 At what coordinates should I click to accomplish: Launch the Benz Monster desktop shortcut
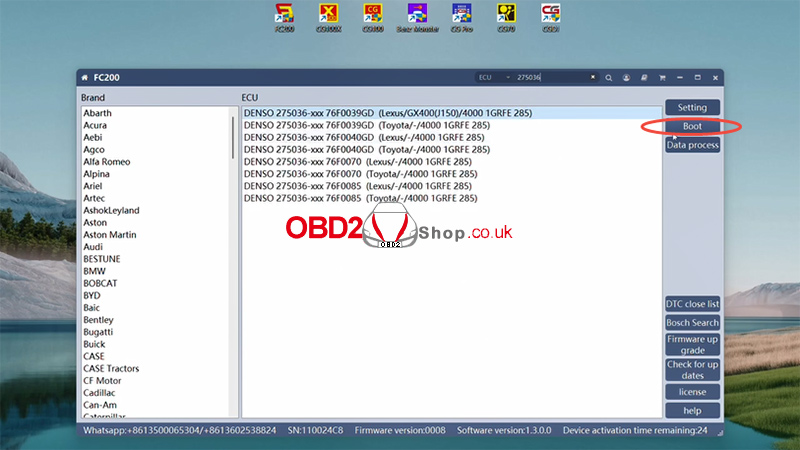[x=417, y=18]
